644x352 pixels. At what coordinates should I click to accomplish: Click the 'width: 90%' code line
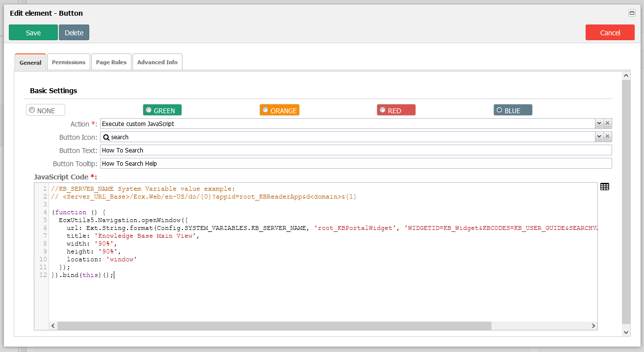click(92, 244)
